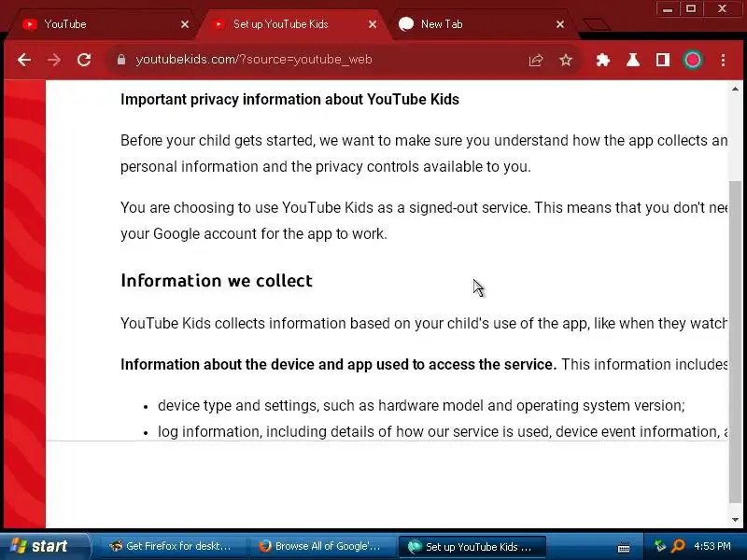Open the on-screen keyboard tray icon
Screen dimensions: 747x560
pos(624,548)
